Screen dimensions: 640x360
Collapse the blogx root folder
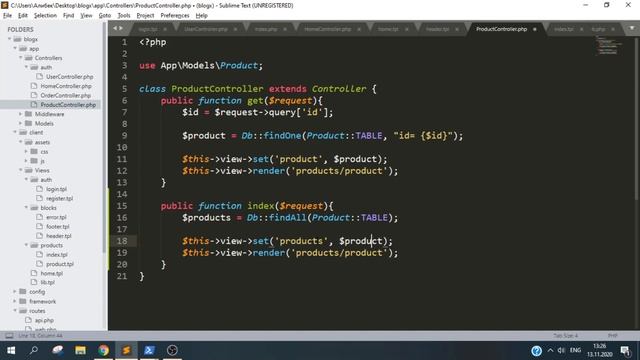(x=9, y=39)
